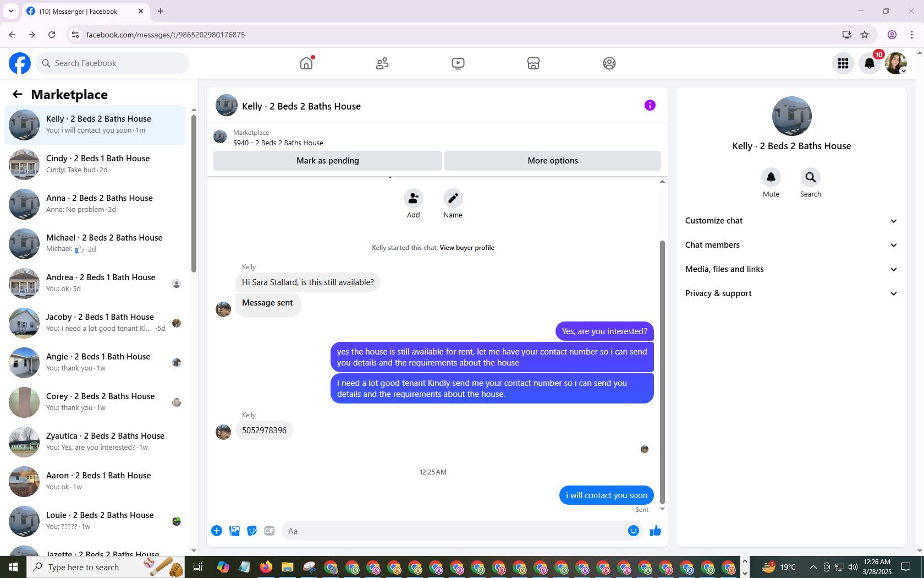
Task: Open the Marketplace storefront icon
Action: click(533, 63)
